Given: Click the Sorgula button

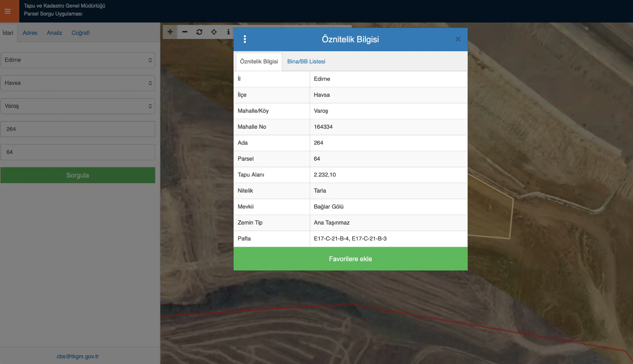Looking at the screenshot, I should [x=78, y=175].
